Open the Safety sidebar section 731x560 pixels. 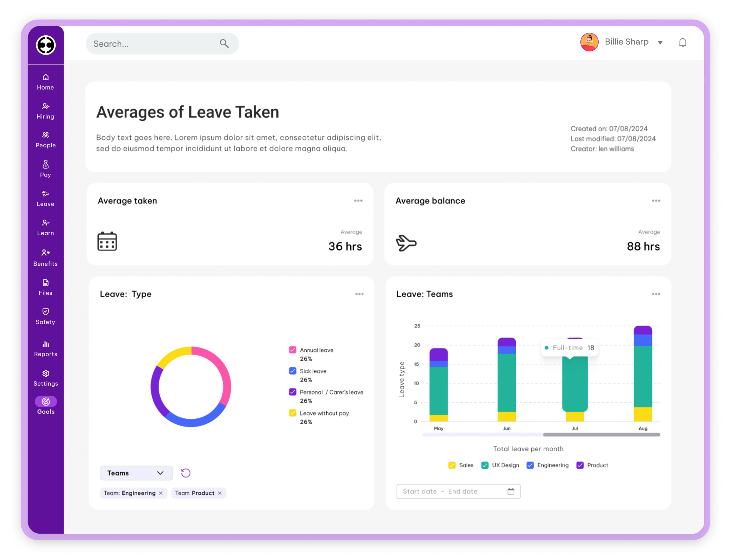(x=46, y=316)
